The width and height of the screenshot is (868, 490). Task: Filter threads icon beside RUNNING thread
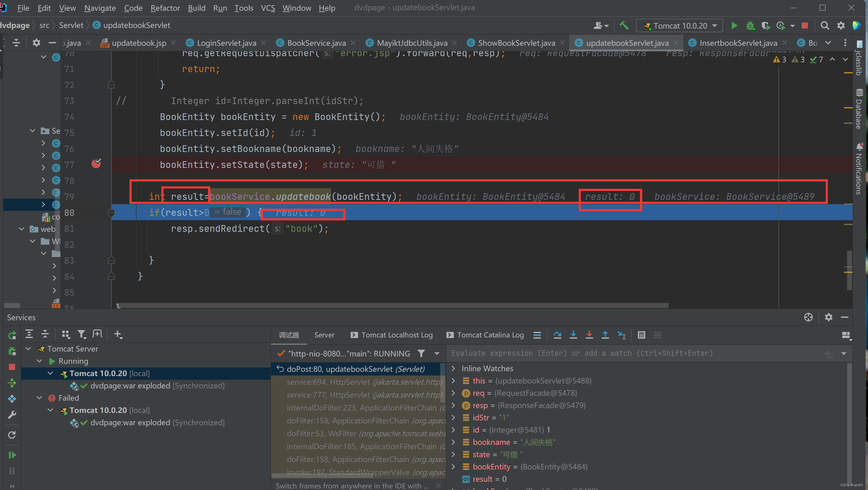421,353
